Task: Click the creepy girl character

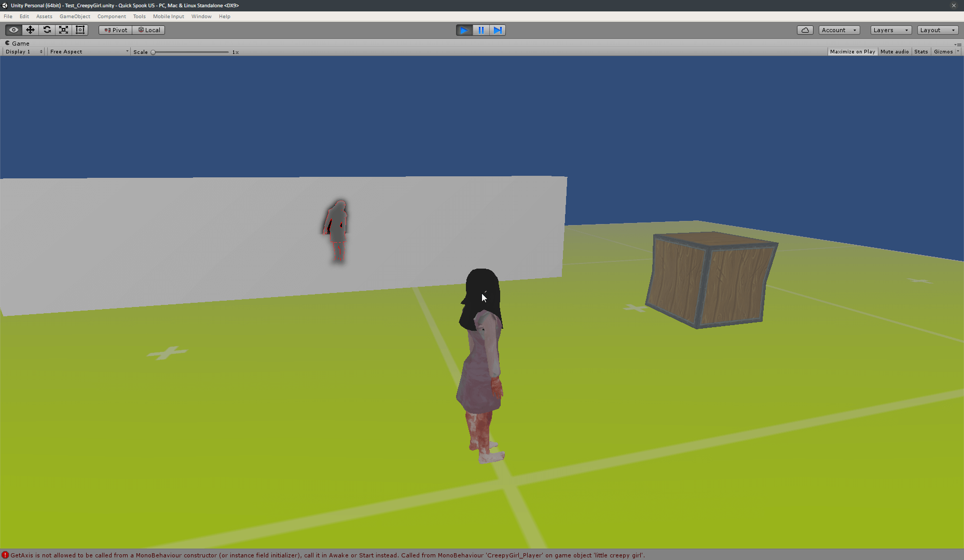Action: click(481, 366)
